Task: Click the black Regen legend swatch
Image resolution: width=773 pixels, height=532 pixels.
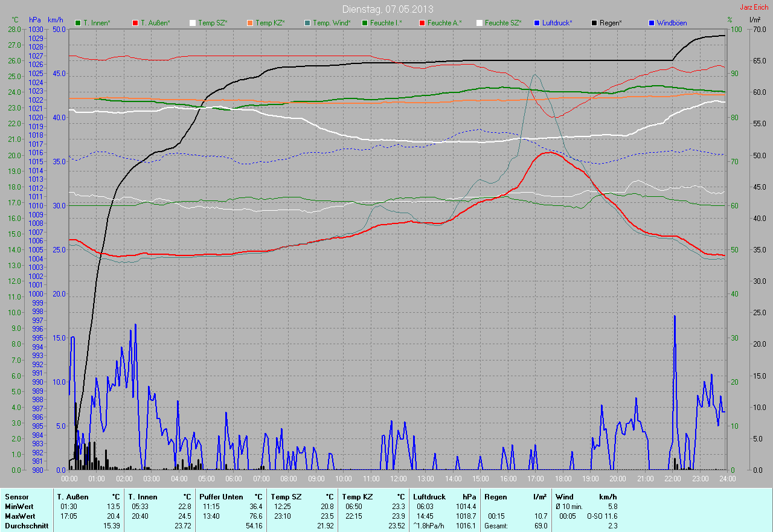Action: pos(594,23)
